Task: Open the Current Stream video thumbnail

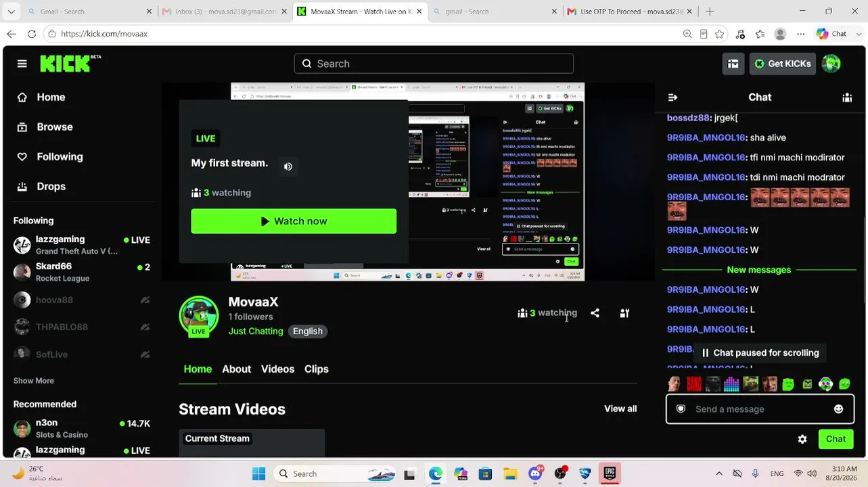Action: pos(252,442)
